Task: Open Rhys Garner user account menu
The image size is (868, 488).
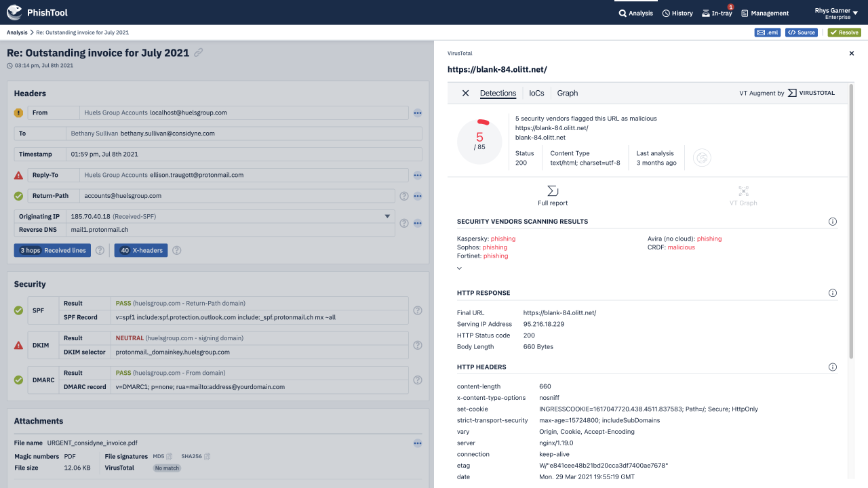Action: [x=837, y=13]
